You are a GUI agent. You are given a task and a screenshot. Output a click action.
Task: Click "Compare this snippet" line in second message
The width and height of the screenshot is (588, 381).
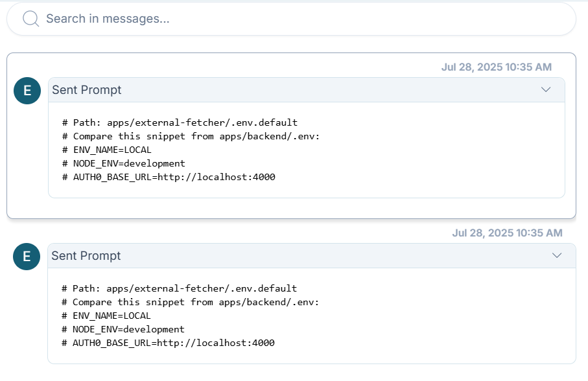(191, 302)
